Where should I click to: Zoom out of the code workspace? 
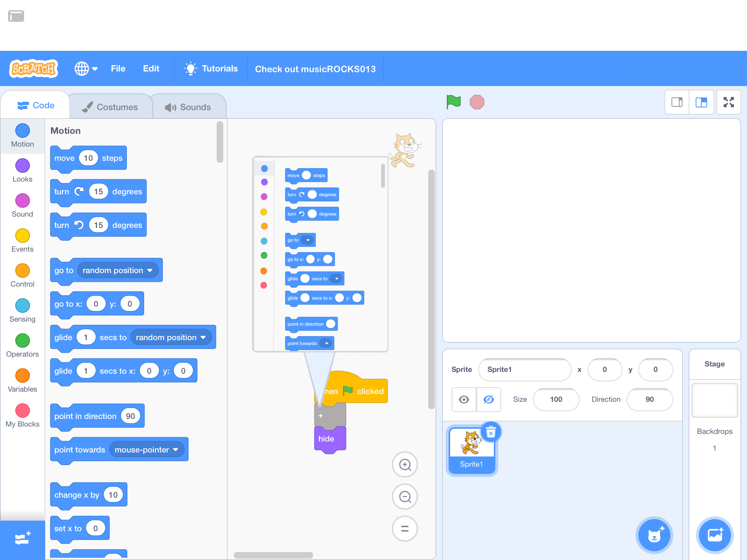point(405,497)
